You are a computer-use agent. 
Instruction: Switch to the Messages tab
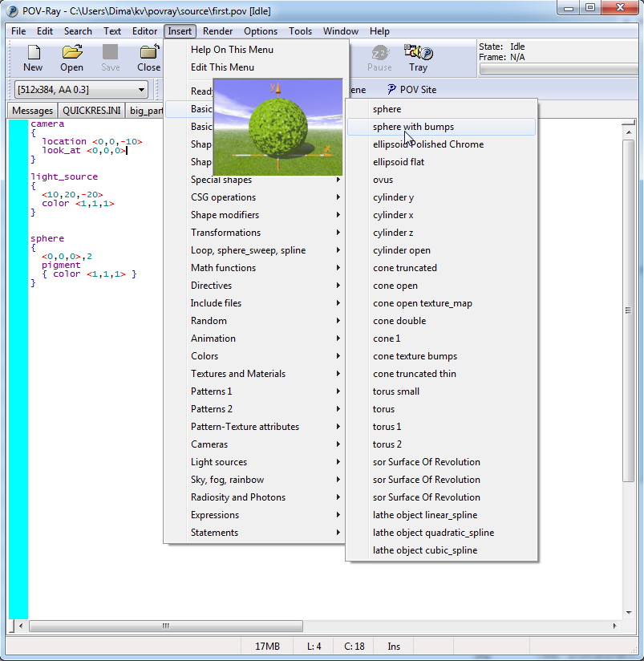[x=32, y=111]
